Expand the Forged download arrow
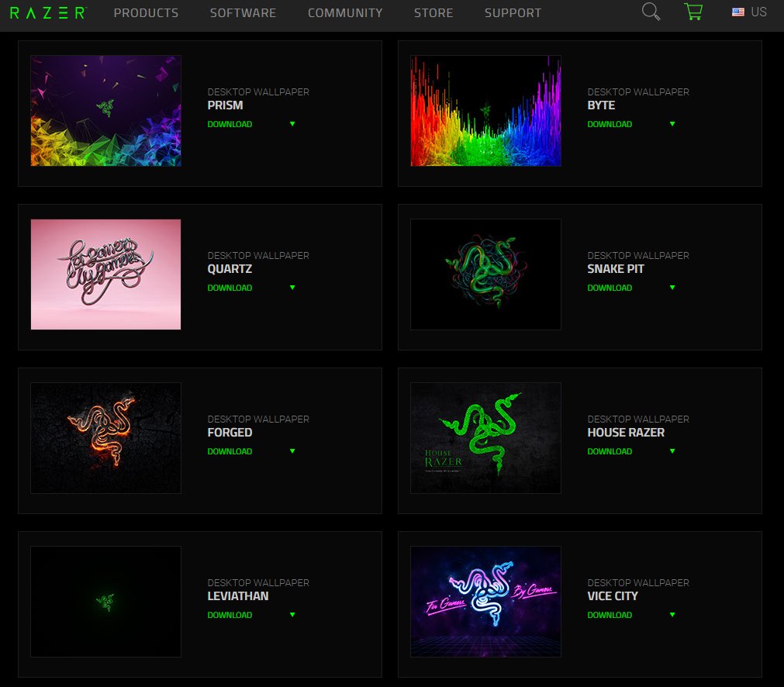784x687 pixels. pos(292,451)
